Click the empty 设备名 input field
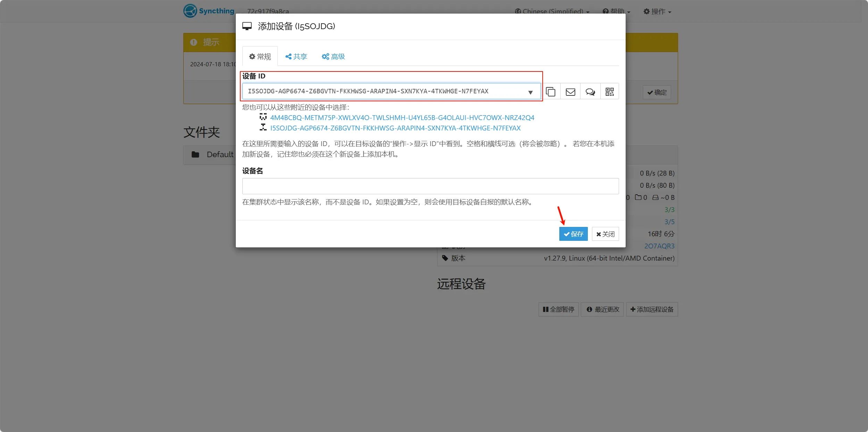Image resolution: width=868 pixels, height=432 pixels. pos(430,186)
